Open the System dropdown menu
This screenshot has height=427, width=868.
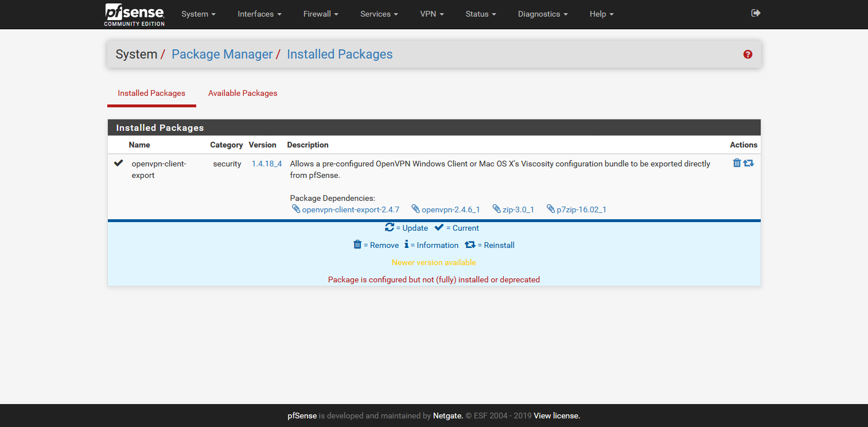click(x=198, y=14)
